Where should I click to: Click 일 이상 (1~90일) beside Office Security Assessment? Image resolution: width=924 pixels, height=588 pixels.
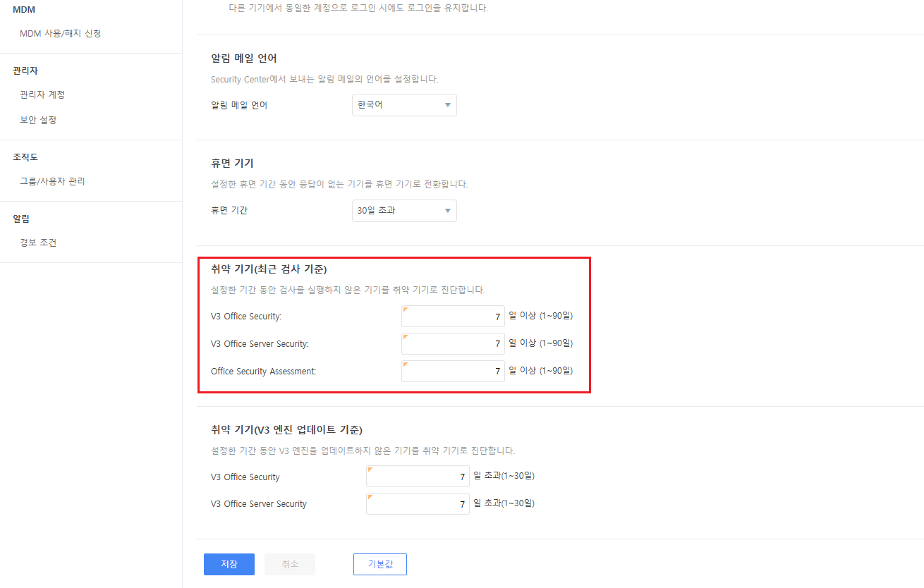541,370
